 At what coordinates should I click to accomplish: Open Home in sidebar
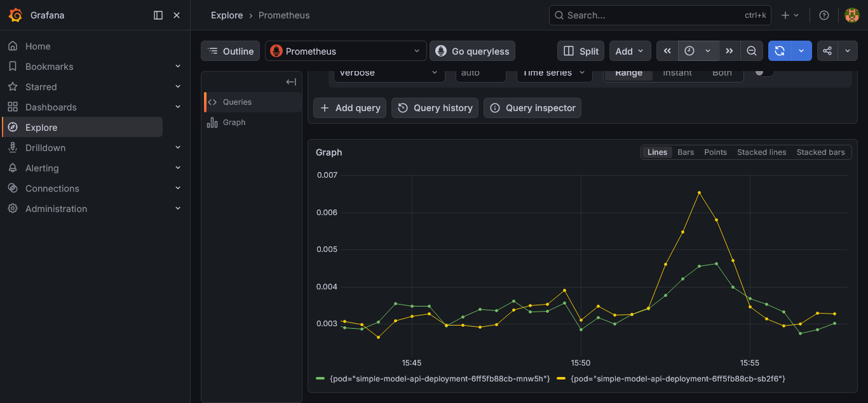pos(37,46)
